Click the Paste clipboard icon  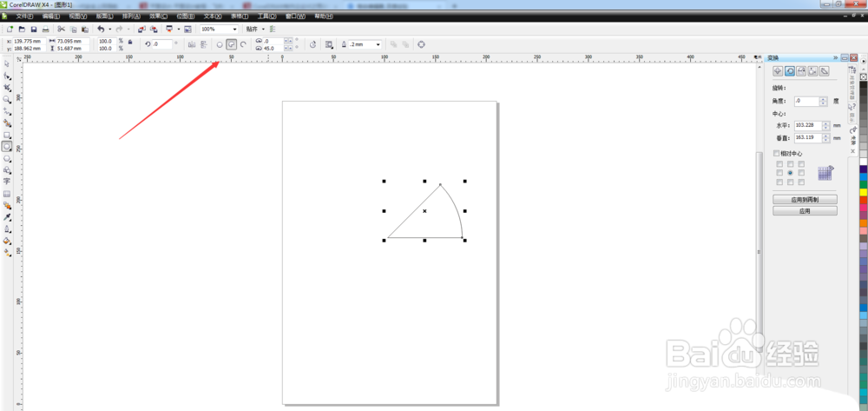tap(85, 29)
